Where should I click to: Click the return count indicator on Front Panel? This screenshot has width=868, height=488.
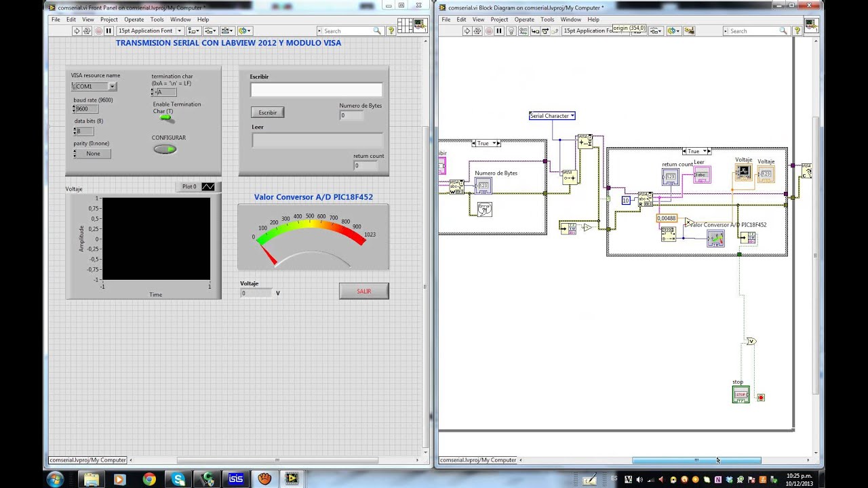click(366, 166)
